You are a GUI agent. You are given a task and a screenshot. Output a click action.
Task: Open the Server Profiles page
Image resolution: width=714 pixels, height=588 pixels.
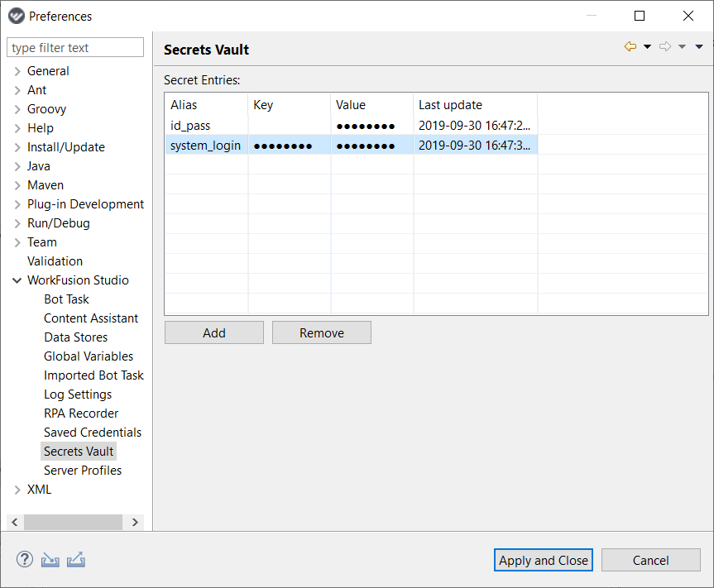(x=83, y=470)
